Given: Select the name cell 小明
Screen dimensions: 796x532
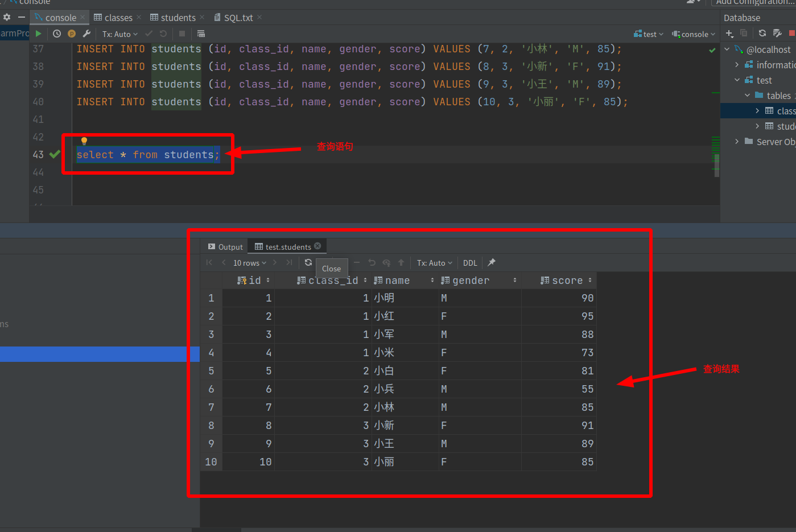Looking at the screenshot, I should (405, 298).
